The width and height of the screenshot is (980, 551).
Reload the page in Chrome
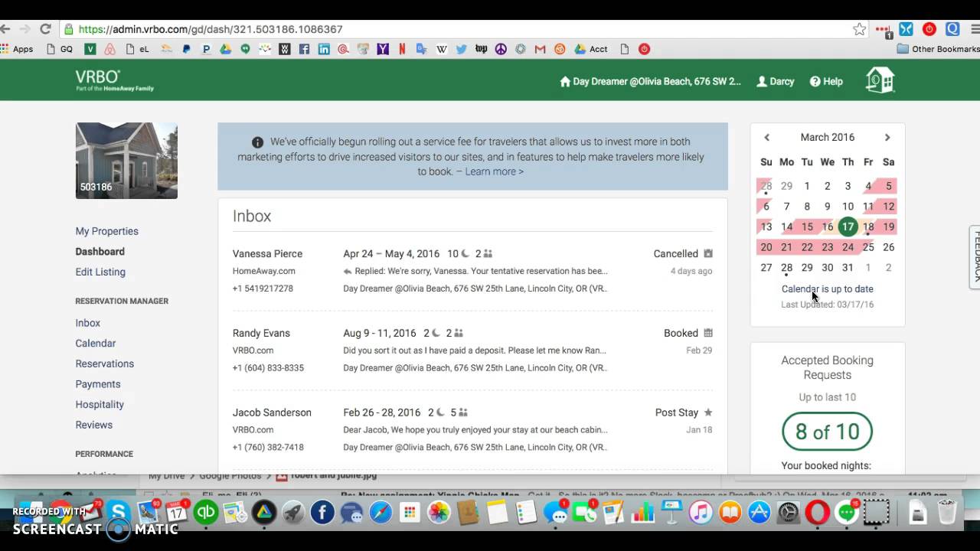click(45, 29)
